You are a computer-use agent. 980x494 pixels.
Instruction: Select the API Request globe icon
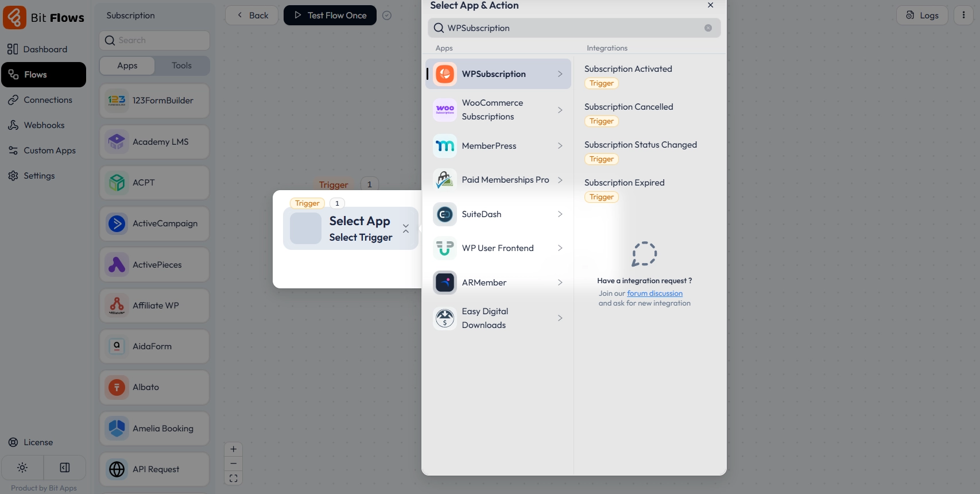click(117, 469)
